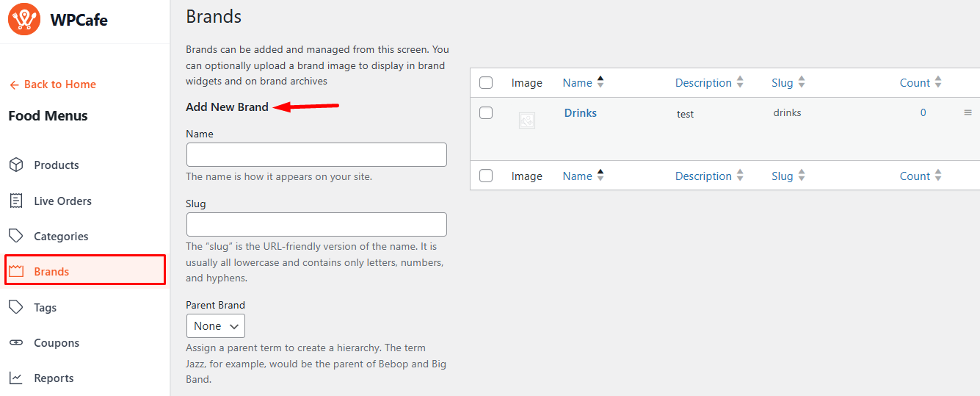Click the Drinks brand image placeholder
980x396 pixels.
click(526, 120)
